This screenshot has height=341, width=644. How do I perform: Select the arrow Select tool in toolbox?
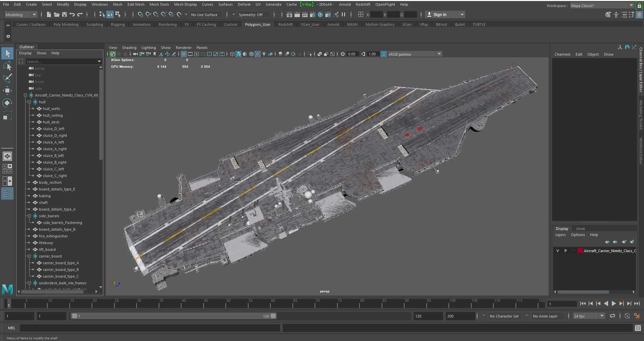tap(7, 54)
